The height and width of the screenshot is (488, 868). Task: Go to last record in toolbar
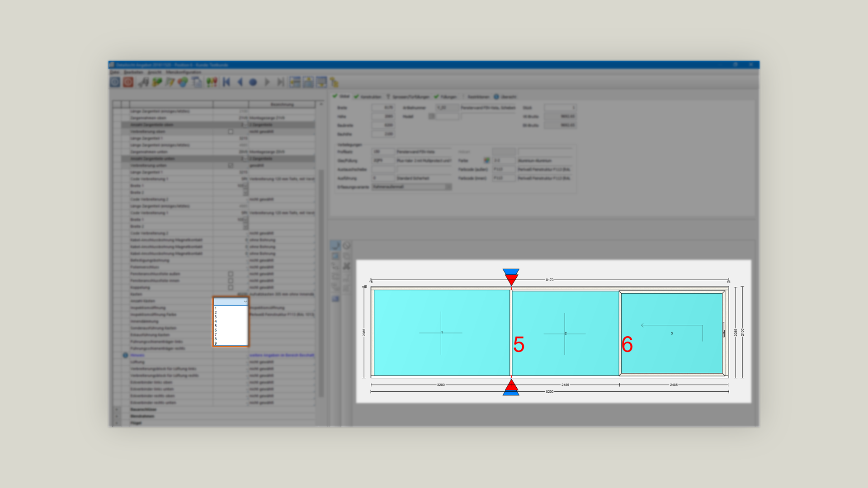click(281, 82)
